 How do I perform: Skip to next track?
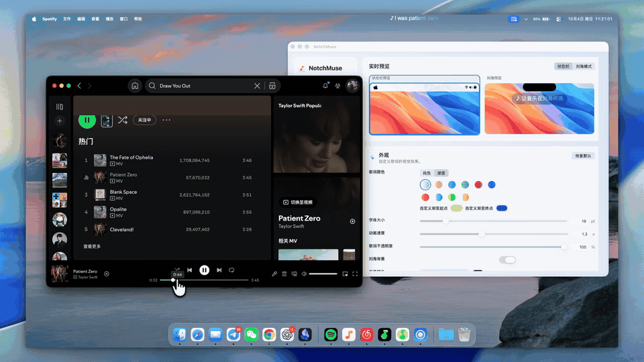219,270
